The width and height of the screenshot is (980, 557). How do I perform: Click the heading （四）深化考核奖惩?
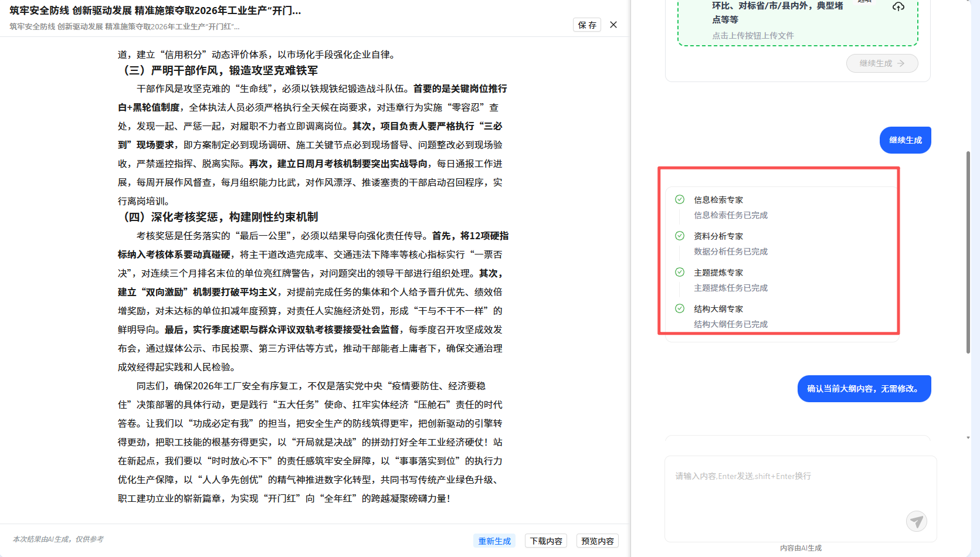[x=219, y=217]
